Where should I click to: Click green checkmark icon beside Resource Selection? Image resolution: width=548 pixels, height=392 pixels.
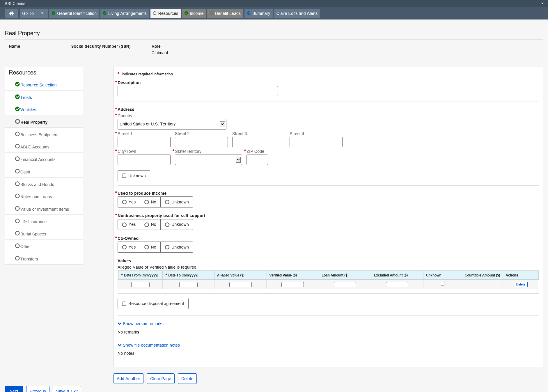[17, 84]
